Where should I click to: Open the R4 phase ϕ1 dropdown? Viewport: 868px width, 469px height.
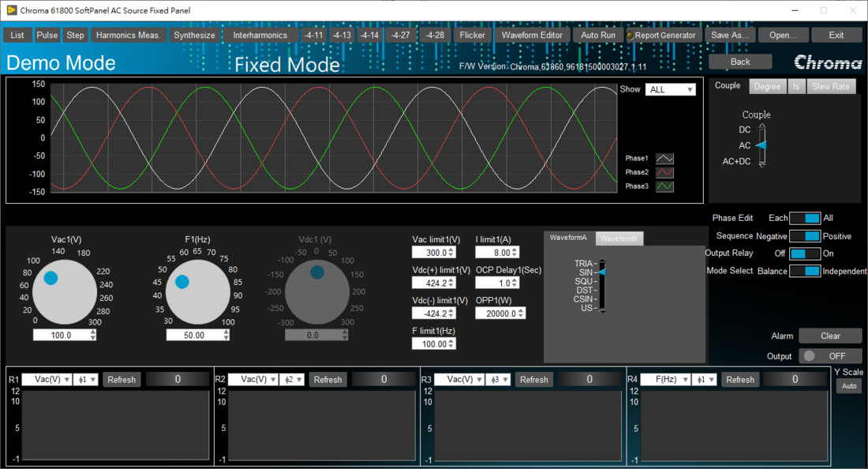pos(704,380)
